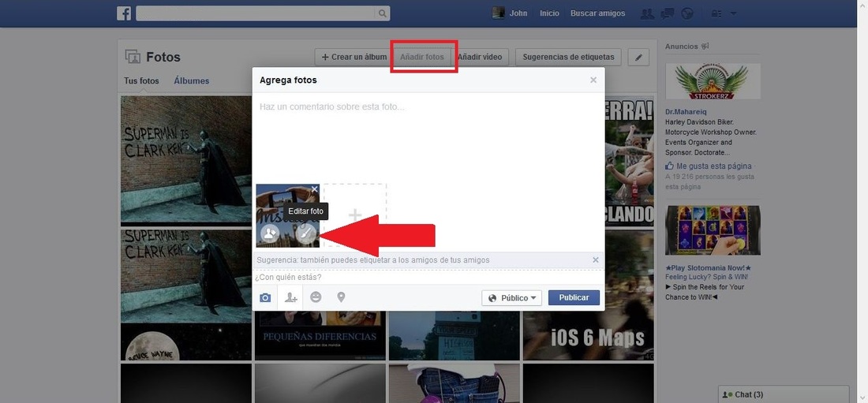The image size is (868, 403).
Task: Click the feeling emoji icon
Action: click(x=316, y=297)
